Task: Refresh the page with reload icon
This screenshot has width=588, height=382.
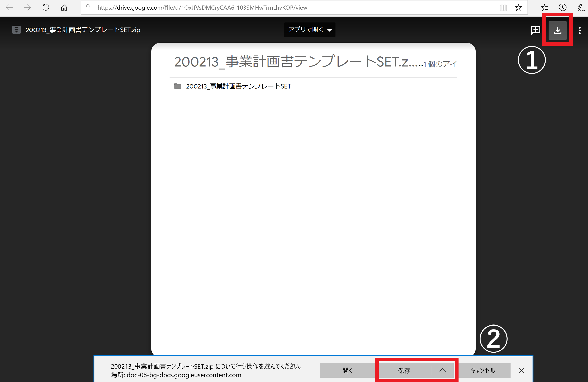Action: click(x=46, y=7)
